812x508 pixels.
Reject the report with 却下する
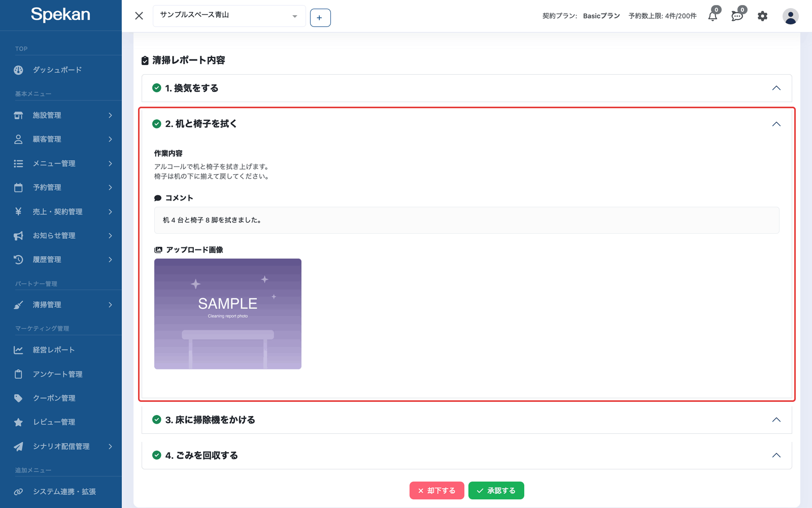(x=437, y=491)
